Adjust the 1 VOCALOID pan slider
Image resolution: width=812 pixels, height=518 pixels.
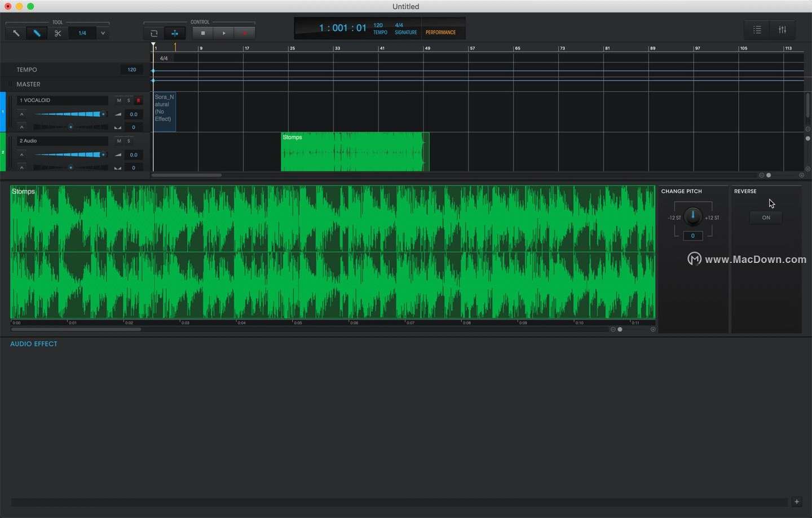[70, 127]
